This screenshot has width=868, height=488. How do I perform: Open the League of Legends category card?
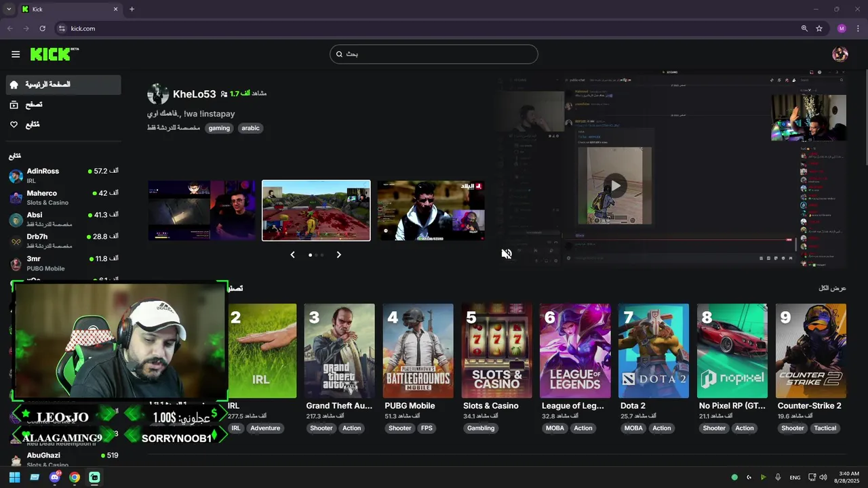(x=575, y=350)
